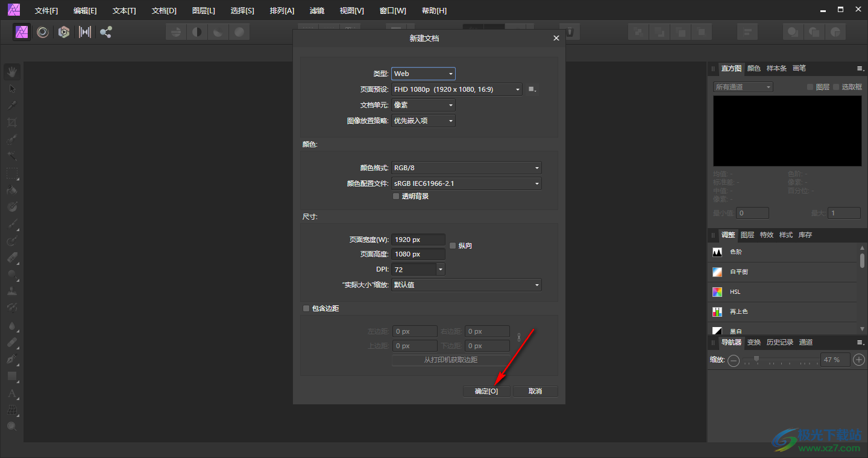Enable the 透明背景 checkbox
This screenshot has height=458, width=868.
point(396,196)
